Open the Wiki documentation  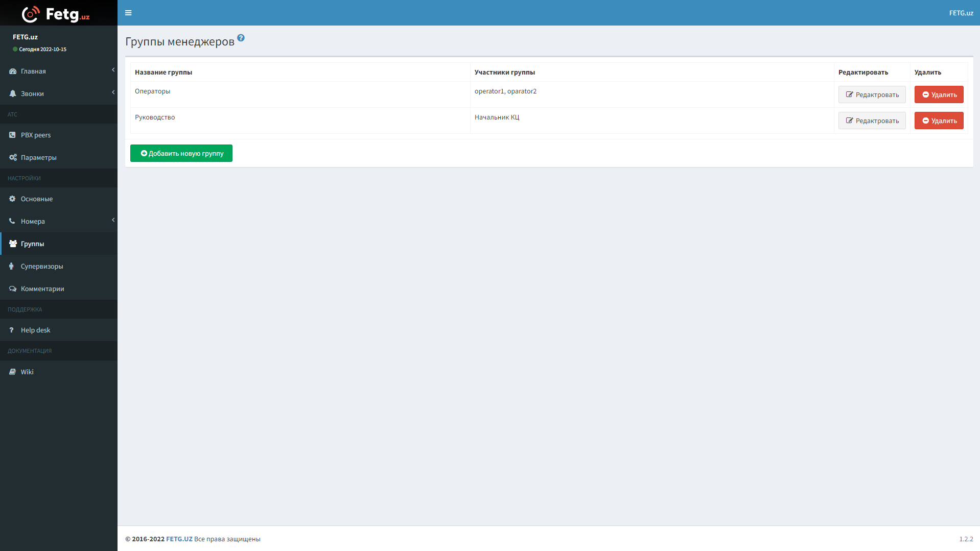27,372
